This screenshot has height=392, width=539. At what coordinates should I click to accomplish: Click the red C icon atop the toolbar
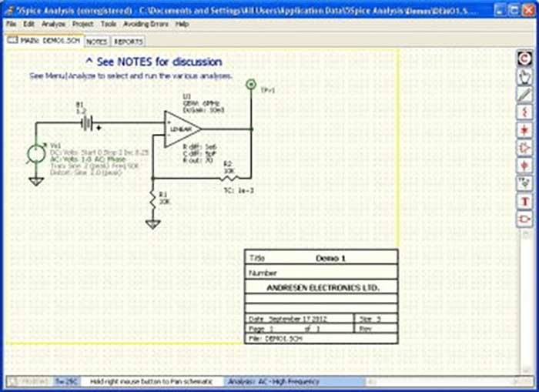coord(524,58)
